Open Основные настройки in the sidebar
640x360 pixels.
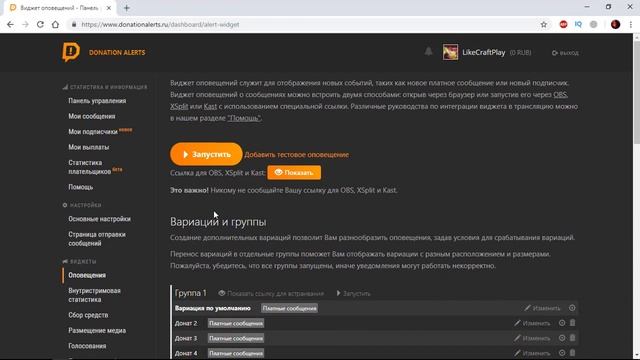tap(100, 219)
